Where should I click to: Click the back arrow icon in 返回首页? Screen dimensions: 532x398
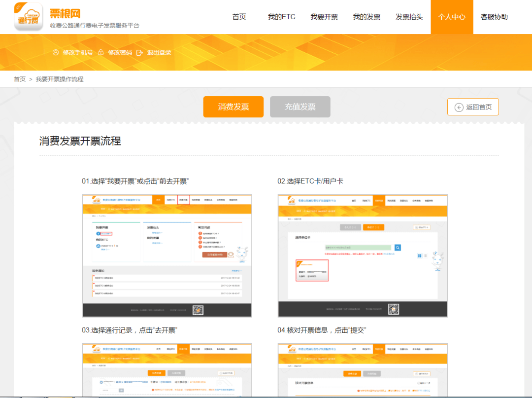(x=459, y=107)
